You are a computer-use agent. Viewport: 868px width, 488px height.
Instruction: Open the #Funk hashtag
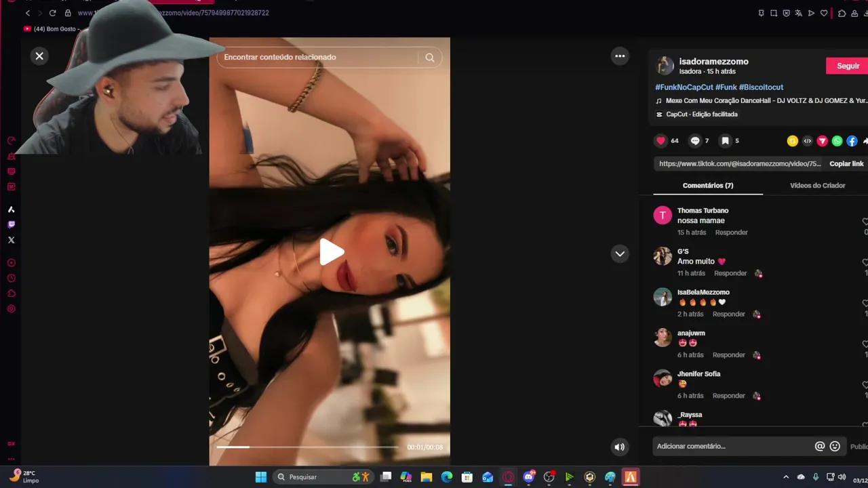tap(726, 87)
